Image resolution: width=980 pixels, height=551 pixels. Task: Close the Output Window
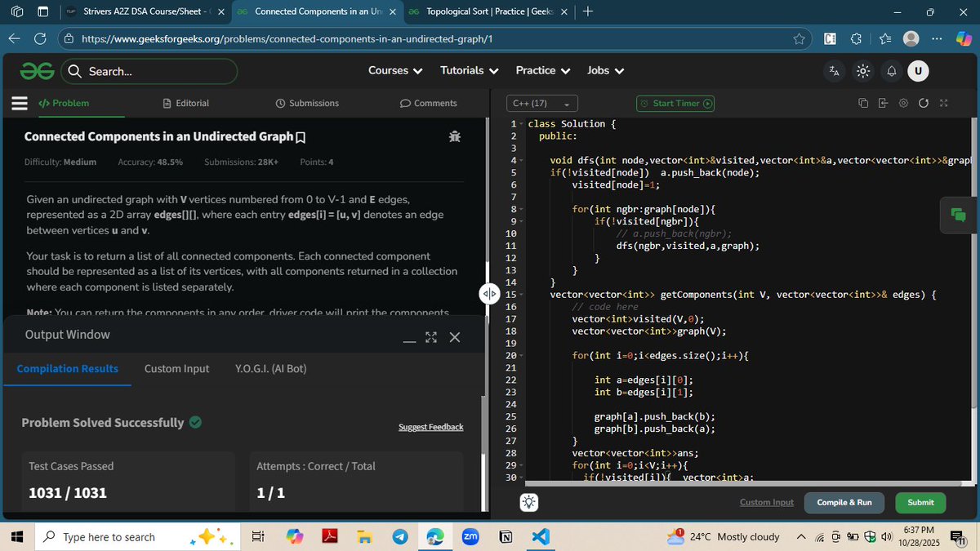click(x=455, y=337)
